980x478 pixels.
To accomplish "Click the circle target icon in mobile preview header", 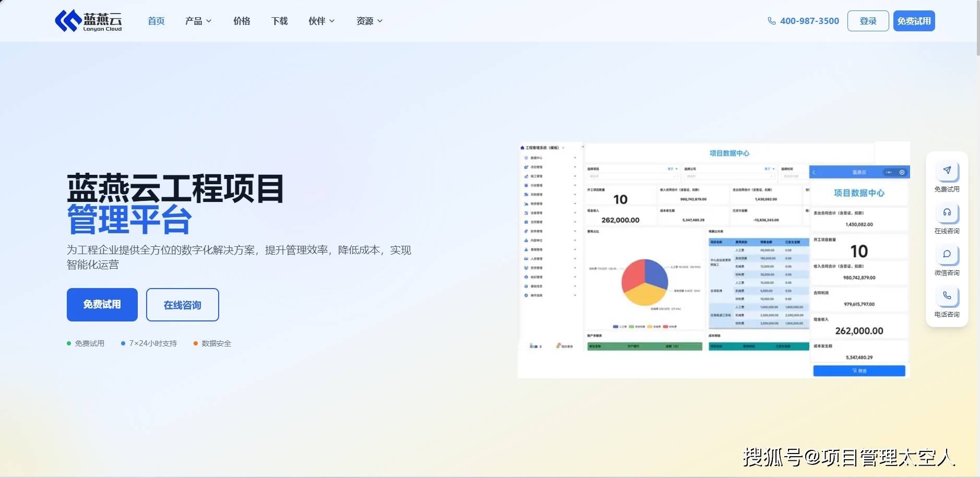I will coord(902,172).
